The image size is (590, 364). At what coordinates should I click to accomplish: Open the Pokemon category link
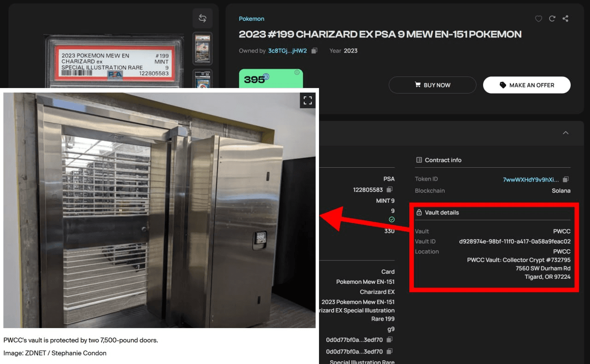click(x=251, y=19)
